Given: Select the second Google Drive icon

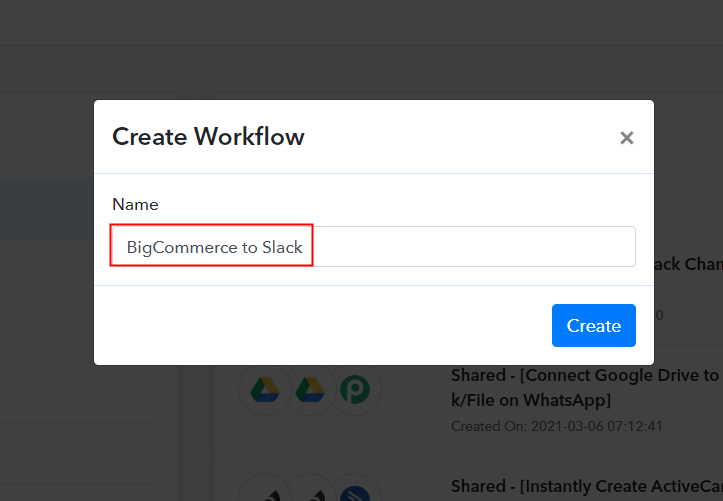Looking at the screenshot, I should pyautogui.click(x=311, y=390).
